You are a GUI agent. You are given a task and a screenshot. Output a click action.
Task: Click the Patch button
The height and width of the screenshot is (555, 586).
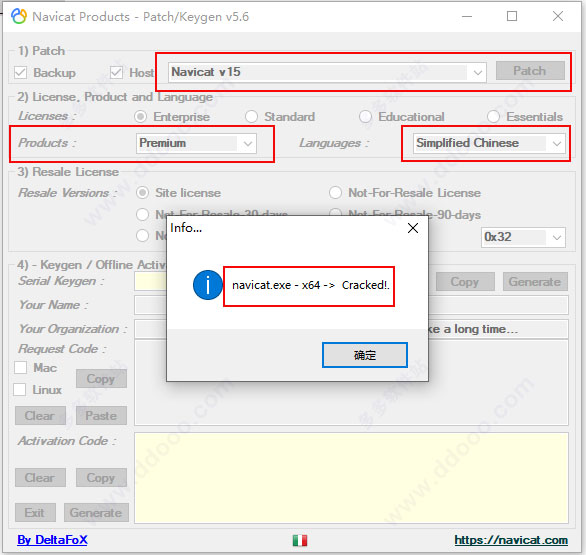pos(530,71)
